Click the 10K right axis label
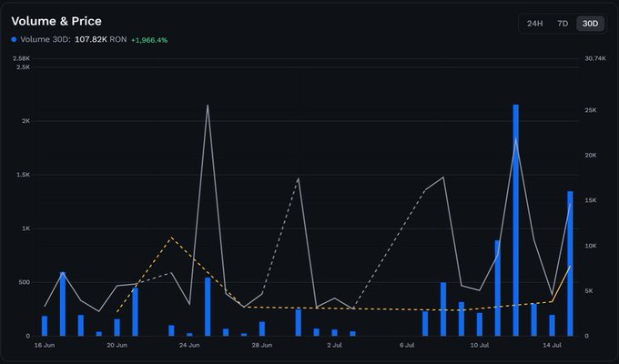 (x=591, y=246)
